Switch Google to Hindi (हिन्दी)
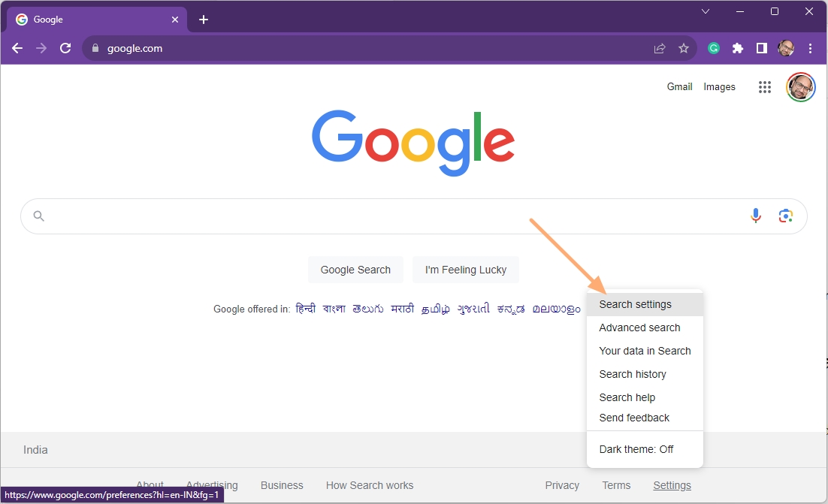Viewport: 828px width, 504px height. click(x=305, y=308)
